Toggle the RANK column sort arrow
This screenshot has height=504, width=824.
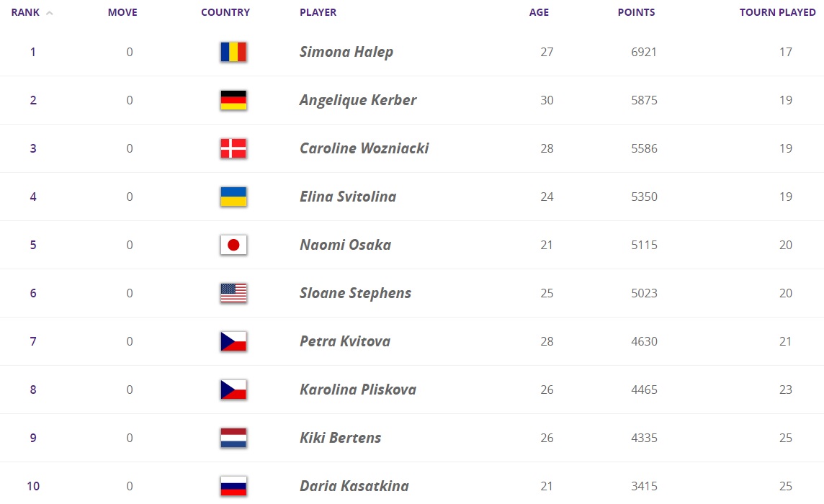coord(50,13)
